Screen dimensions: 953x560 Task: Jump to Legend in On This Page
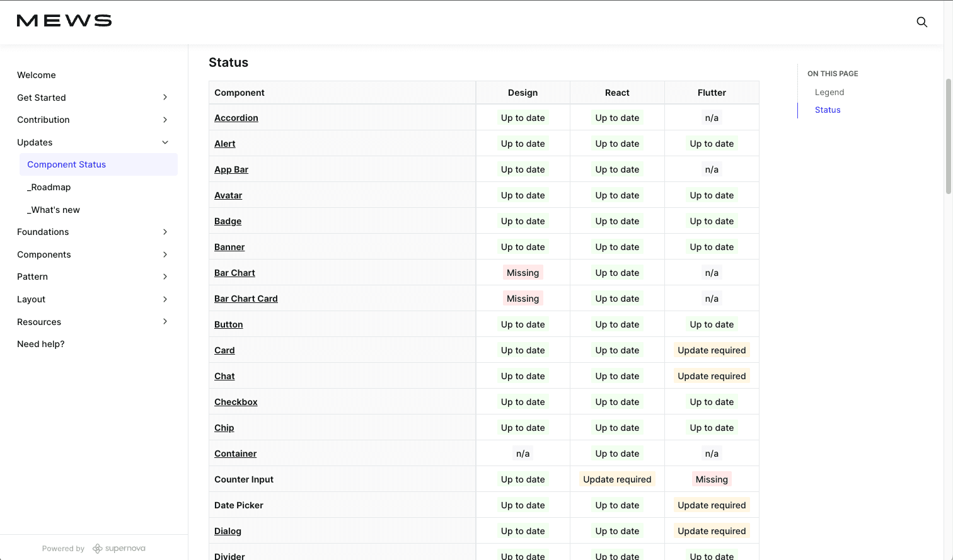tap(829, 92)
